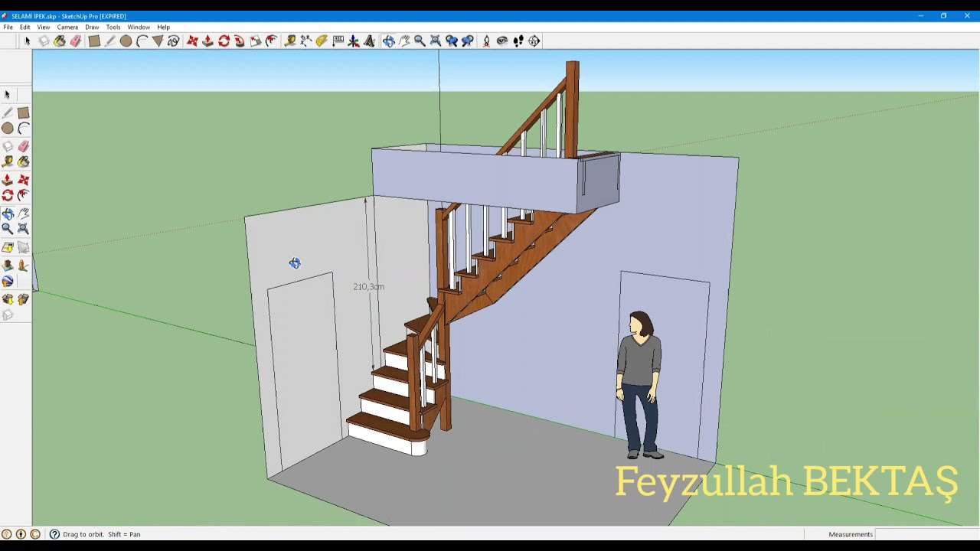Click Preview in Google Earth icon

[x=8, y=282]
